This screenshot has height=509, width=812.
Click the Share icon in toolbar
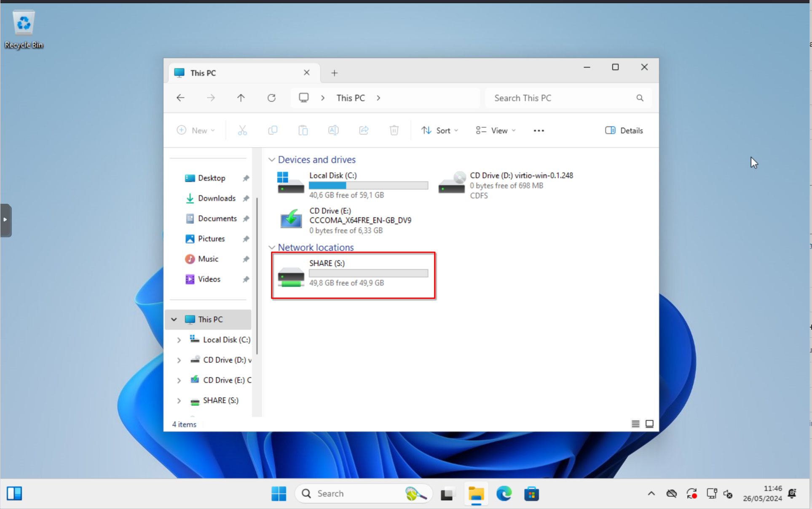point(364,131)
